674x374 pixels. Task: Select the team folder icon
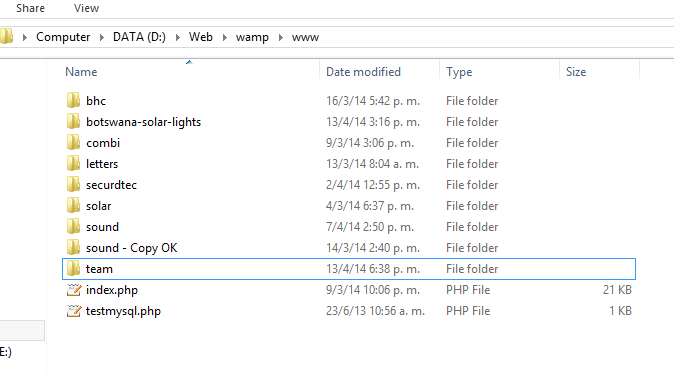pyautogui.click(x=74, y=269)
